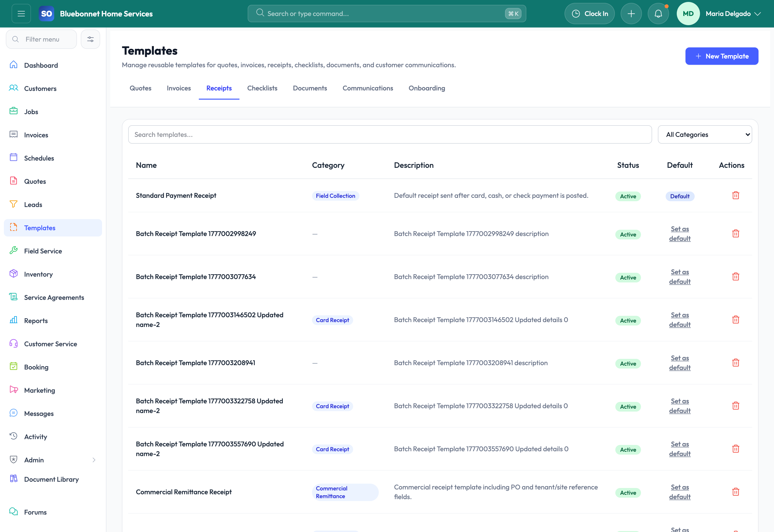Open Quotes in the sidebar
Screen dimensions: 774x532
[x=53, y=181]
